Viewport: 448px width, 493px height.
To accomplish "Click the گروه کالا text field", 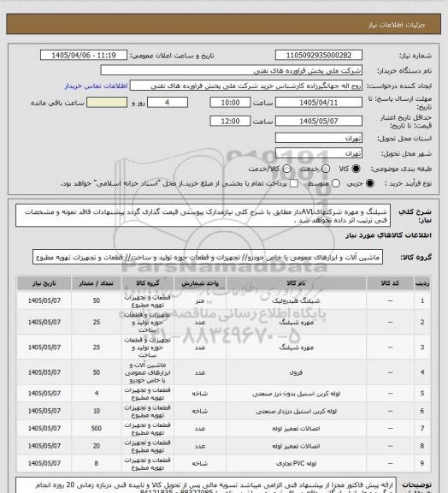I will (208, 258).
